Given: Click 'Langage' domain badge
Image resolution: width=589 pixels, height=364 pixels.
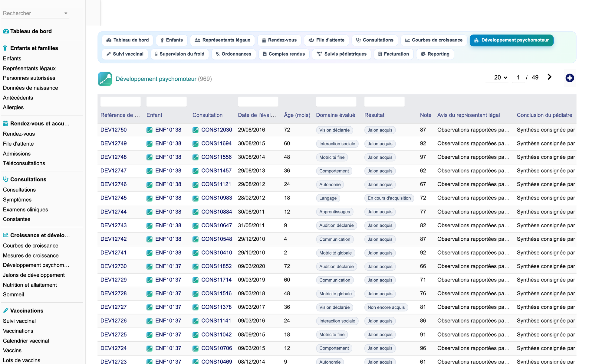Looking at the screenshot, I should [x=328, y=198].
